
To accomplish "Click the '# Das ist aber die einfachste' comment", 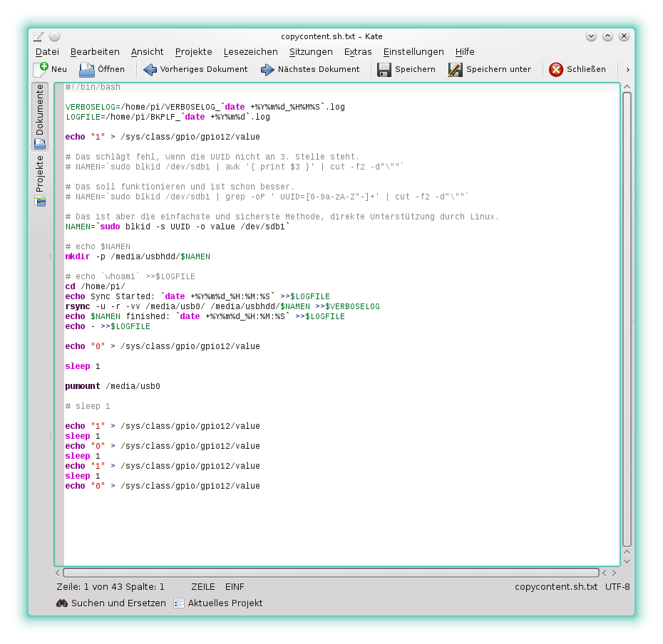I will point(282,217).
